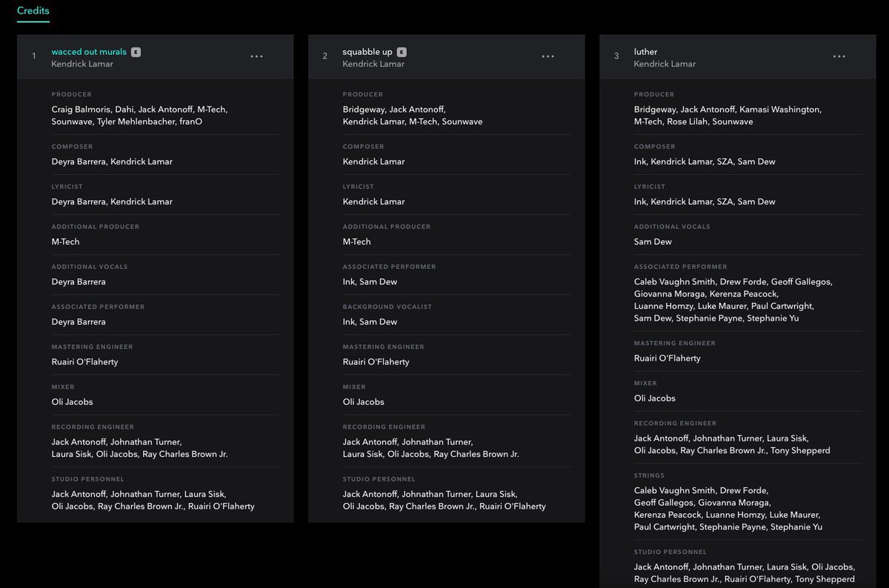This screenshot has height=588, width=889.
Task: Click 'Oli Jacobs' Mixer credit in wacced out murals
Action: point(72,401)
